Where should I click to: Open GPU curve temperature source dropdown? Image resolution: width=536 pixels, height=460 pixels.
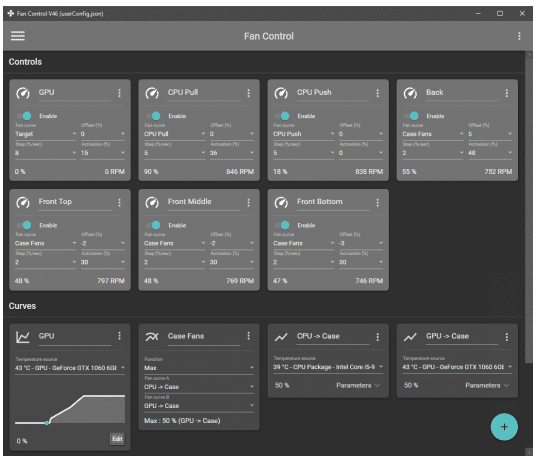70,368
